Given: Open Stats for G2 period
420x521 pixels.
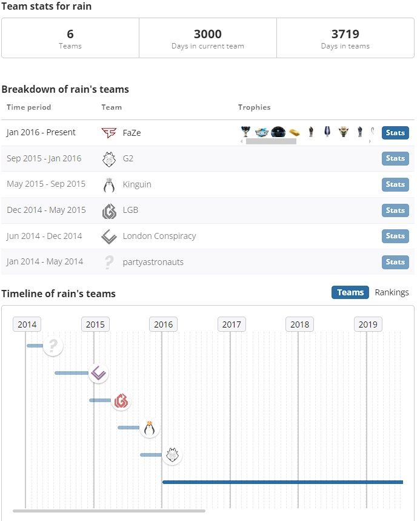Looking at the screenshot, I should point(395,158).
